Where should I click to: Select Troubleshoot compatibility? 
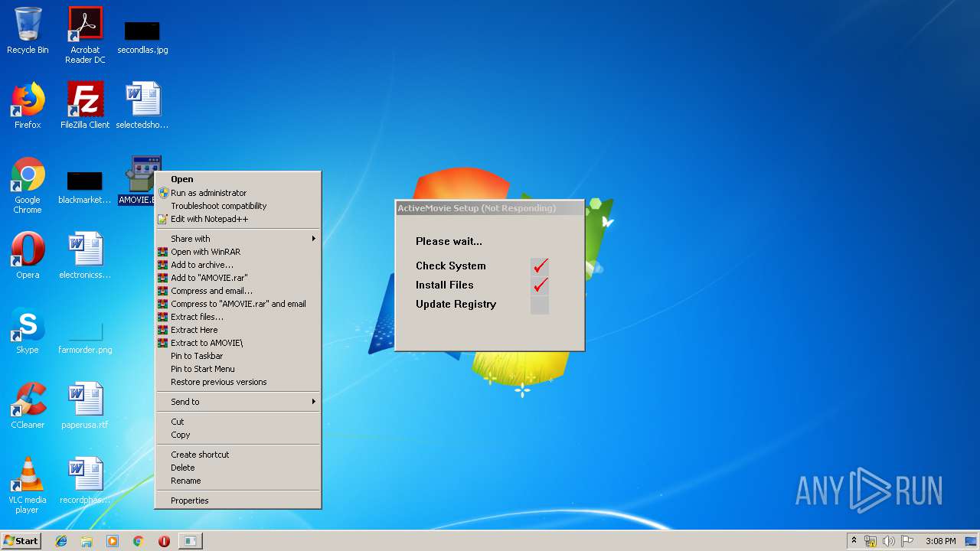click(238, 206)
